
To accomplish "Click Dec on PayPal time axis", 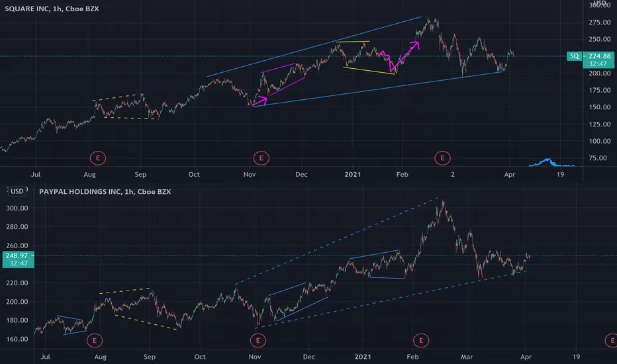I will tap(309, 357).
